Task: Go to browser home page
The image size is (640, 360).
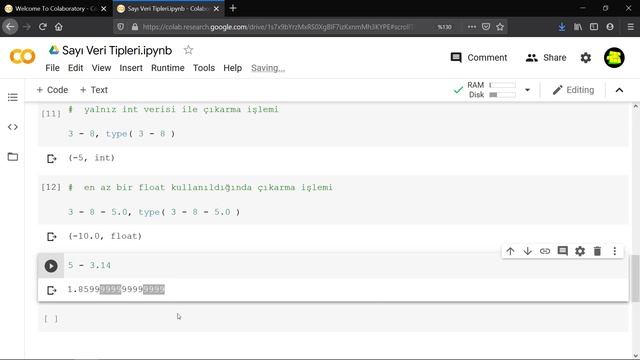Action: click(58, 27)
